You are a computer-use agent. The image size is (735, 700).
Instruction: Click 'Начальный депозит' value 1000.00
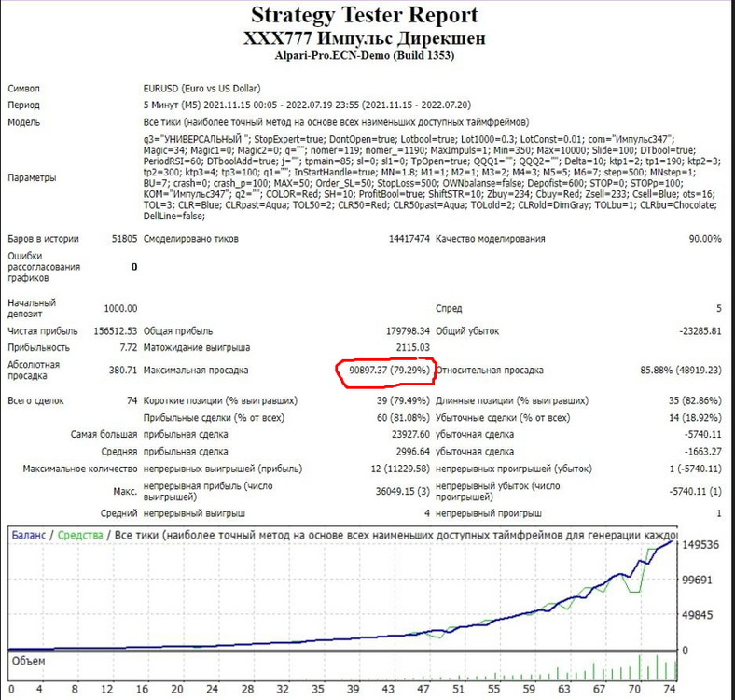point(120,308)
